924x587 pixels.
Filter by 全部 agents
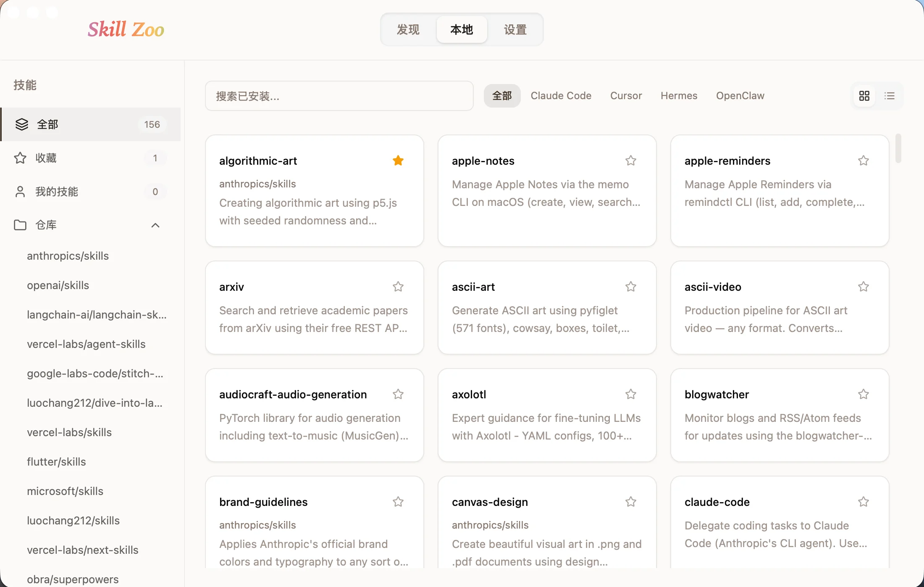click(502, 96)
